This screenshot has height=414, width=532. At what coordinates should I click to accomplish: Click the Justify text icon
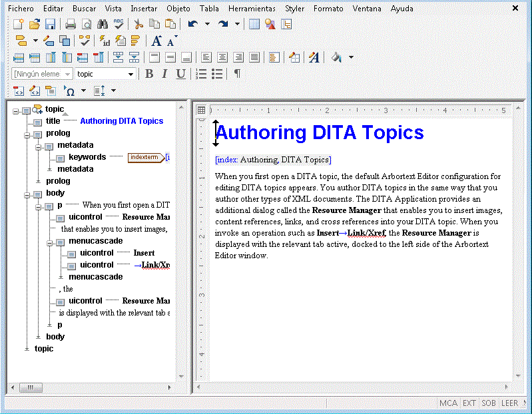pyautogui.click(x=254, y=57)
